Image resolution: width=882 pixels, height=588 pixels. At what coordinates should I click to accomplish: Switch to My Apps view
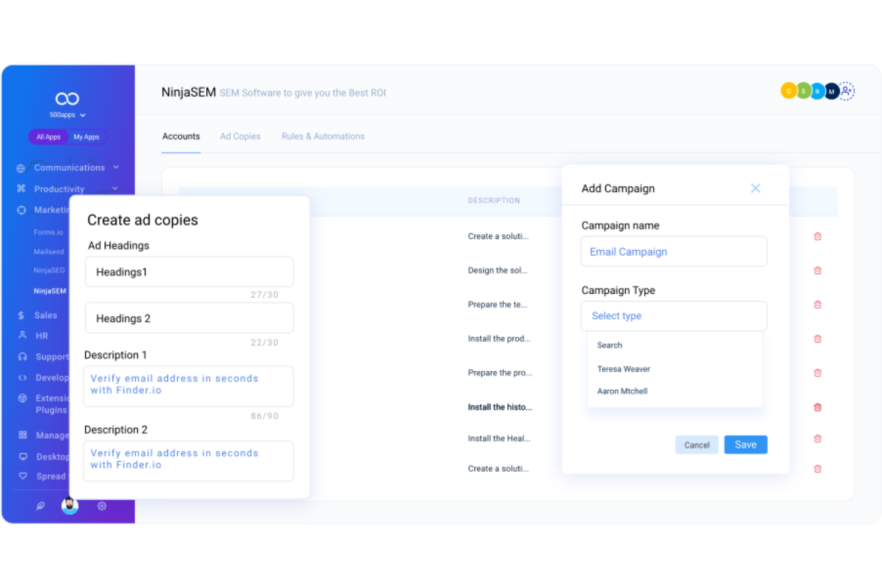[86, 137]
